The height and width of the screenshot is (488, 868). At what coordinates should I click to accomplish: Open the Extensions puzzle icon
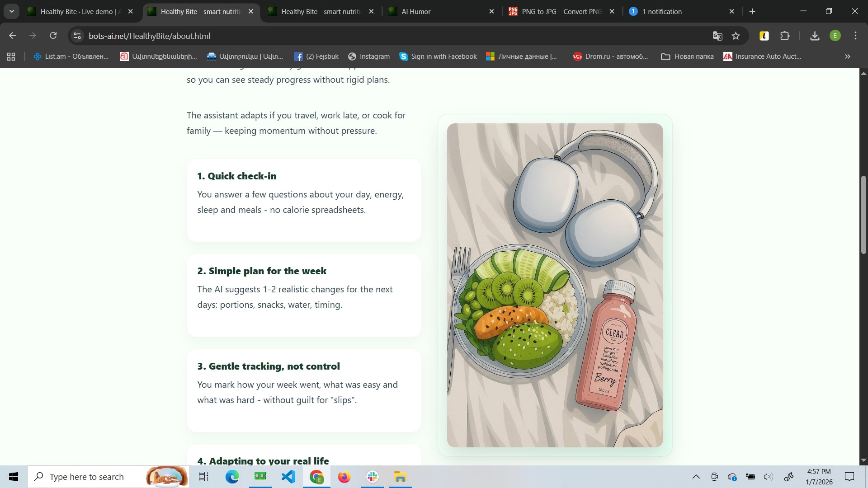click(785, 36)
